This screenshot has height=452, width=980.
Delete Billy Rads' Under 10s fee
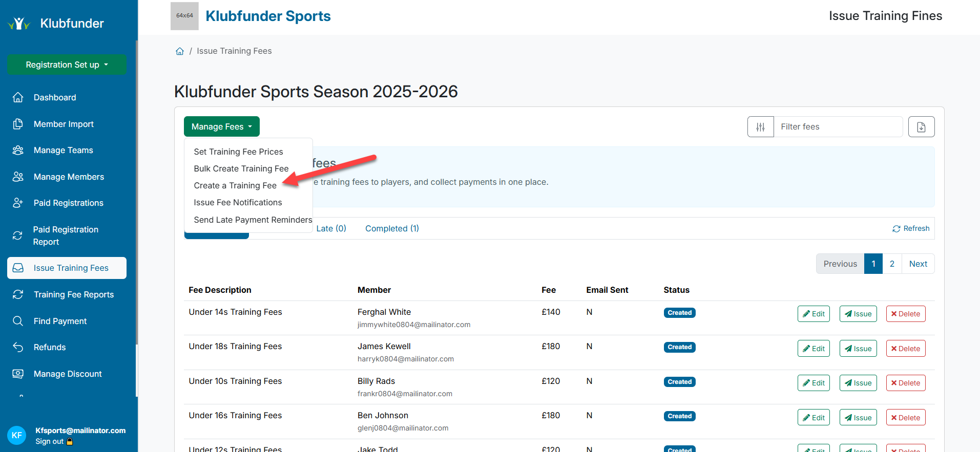click(x=905, y=383)
